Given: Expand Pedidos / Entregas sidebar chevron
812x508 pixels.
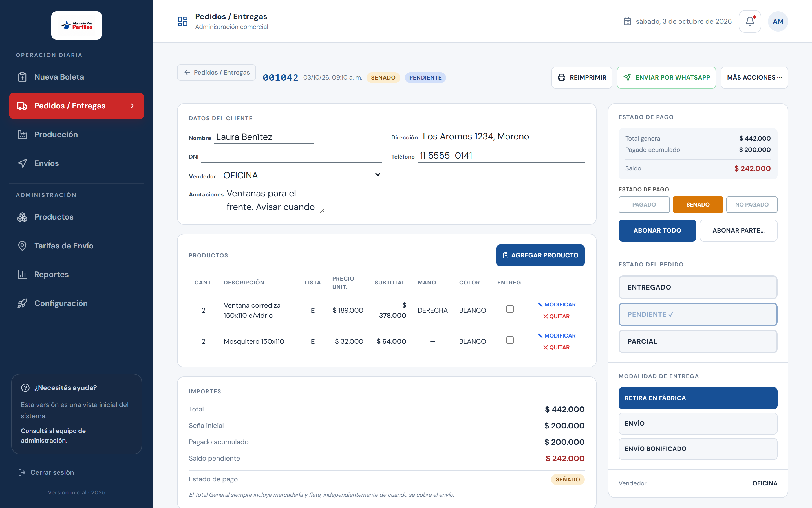Looking at the screenshot, I should [x=132, y=106].
